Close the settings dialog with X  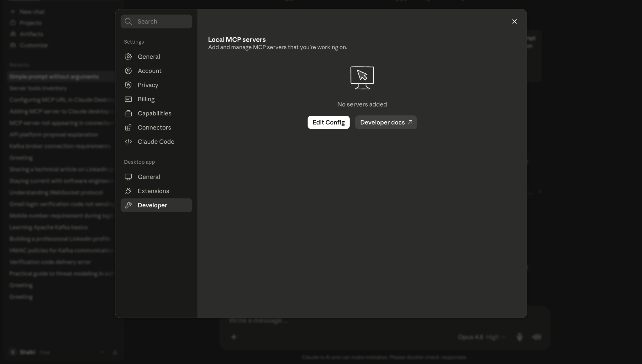pos(514,21)
